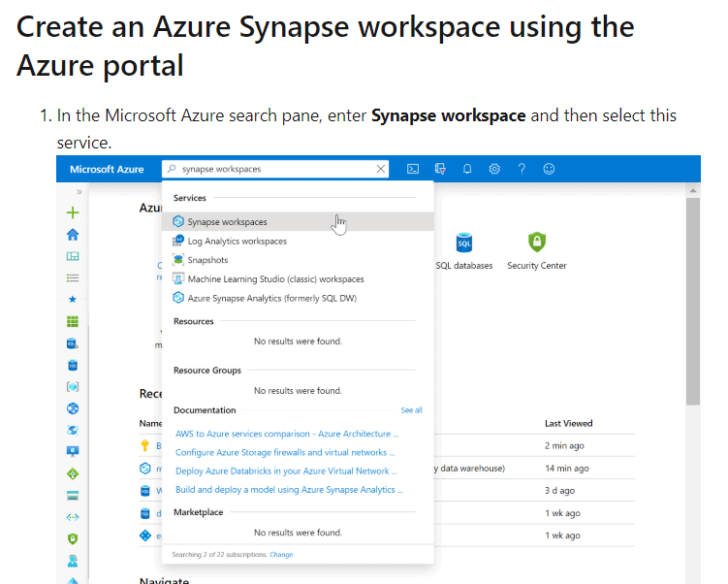Viewport: 728px width, 584px height.
Task: Click the Resource Groups section heading
Action: [207, 371]
